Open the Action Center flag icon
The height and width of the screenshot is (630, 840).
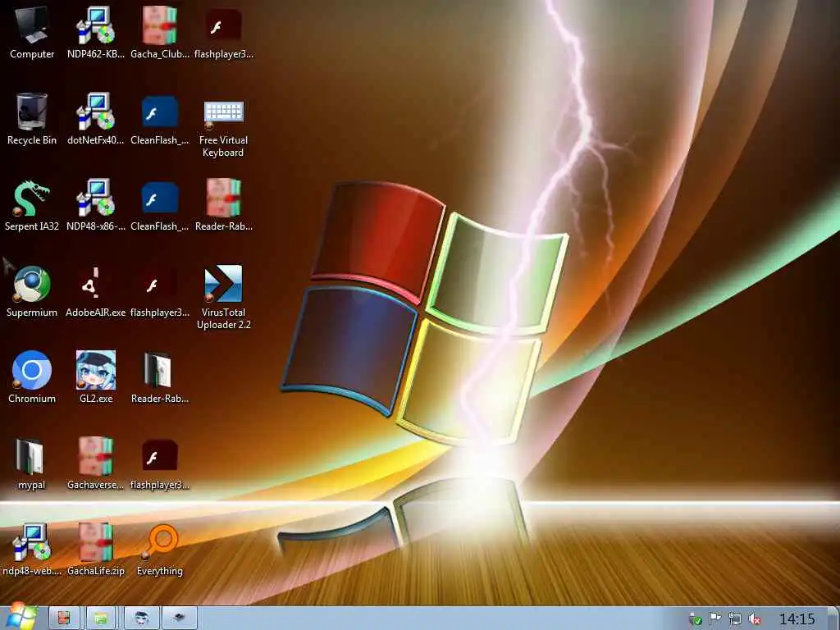[714, 619]
